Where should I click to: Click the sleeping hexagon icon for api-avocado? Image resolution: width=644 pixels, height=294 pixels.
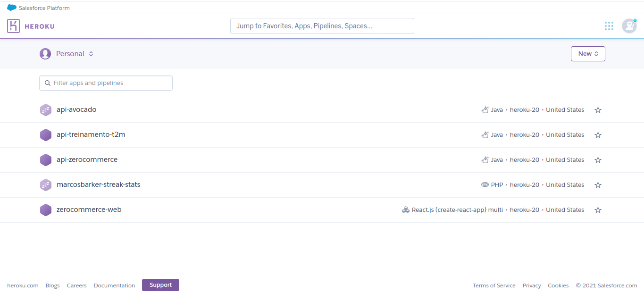tap(46, 110)
